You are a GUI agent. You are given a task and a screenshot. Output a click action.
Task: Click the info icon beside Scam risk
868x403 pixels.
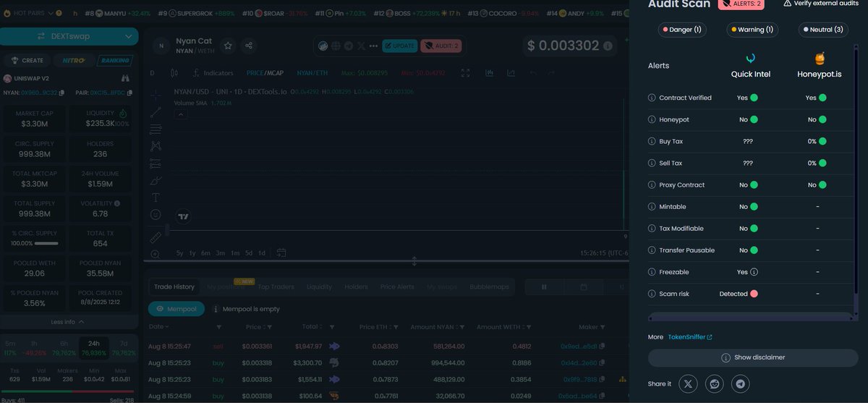[x=652, y=294]
